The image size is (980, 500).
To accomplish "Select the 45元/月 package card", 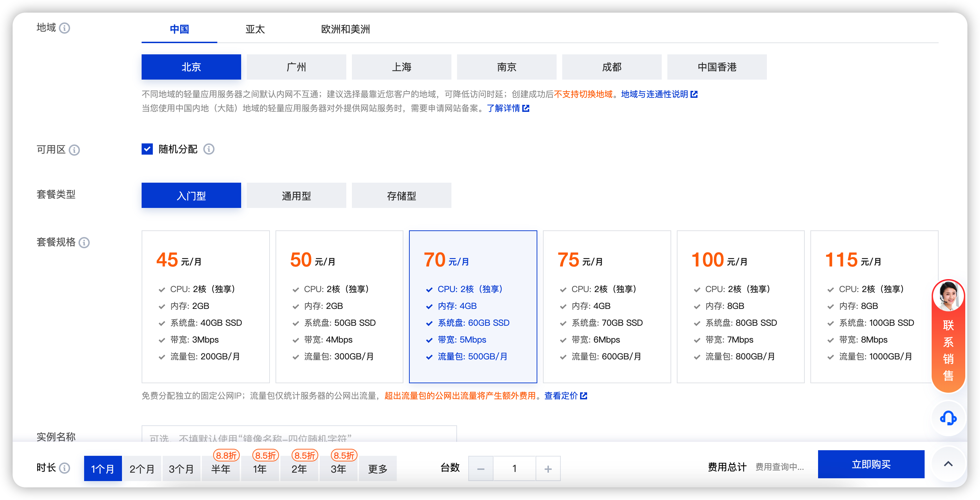I will click(205, 306).
